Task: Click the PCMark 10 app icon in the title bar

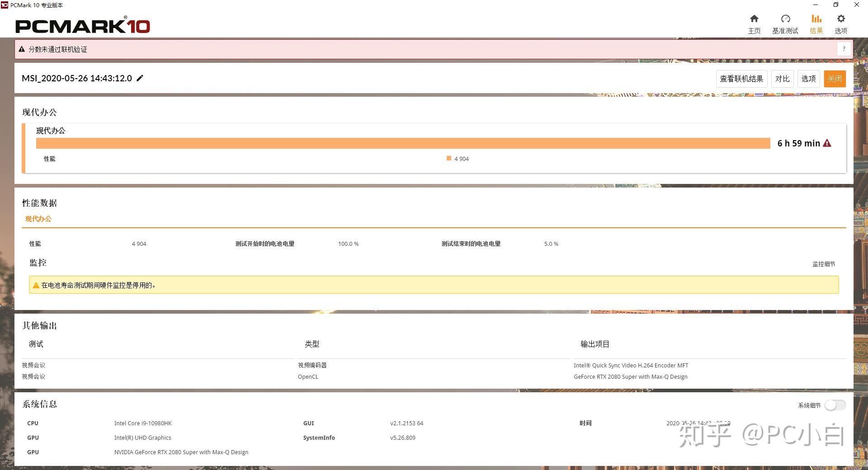Action: (x=5, y=5)
